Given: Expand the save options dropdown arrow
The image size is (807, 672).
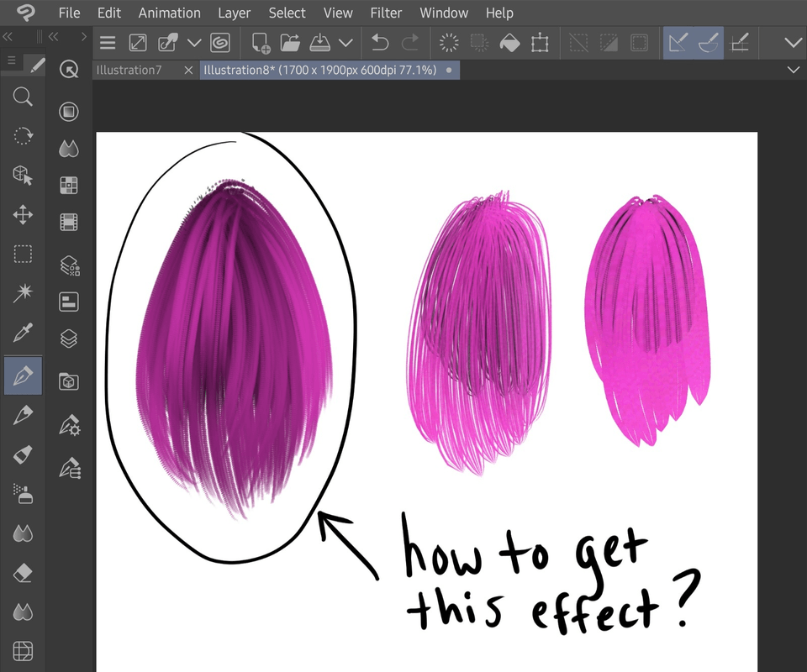Looking at the screenshot, I should tap(345, 42).
